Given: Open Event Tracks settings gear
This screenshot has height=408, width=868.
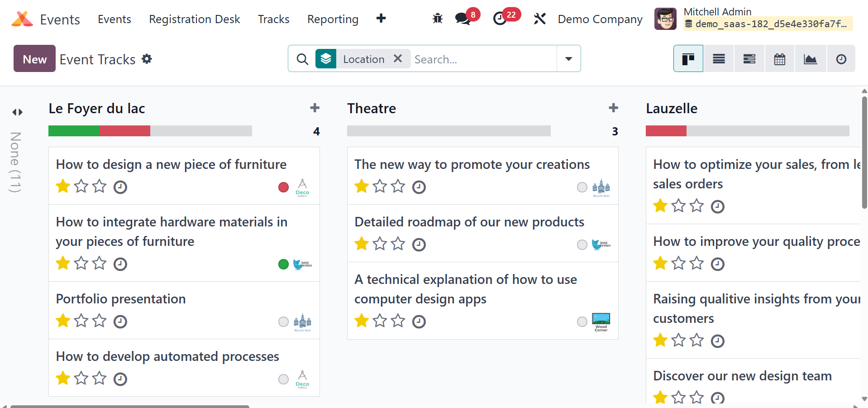Looking at the screenshot, I should pos(147,59).
